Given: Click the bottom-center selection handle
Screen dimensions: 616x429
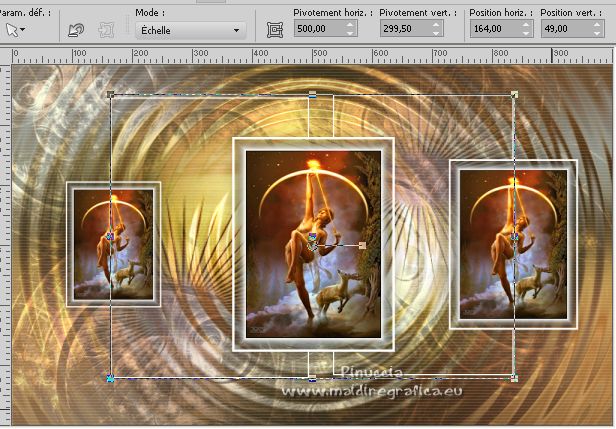Looking at the screenshot, I should 312,379.
